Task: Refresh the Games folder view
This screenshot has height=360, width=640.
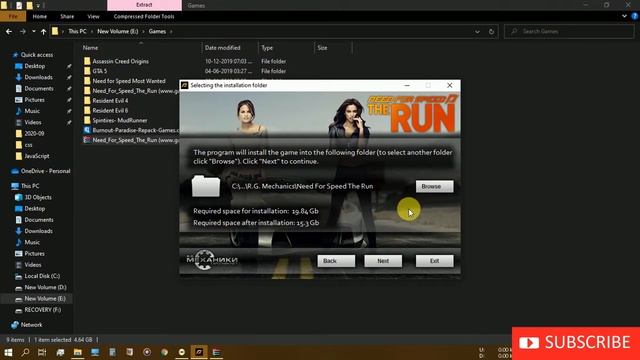Action: pos(491,31)
